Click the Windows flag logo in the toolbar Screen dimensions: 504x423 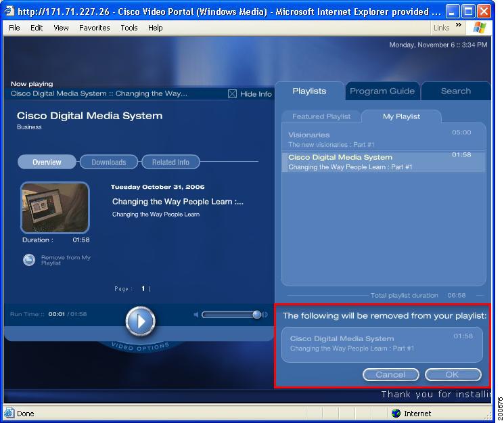(480, 28)
